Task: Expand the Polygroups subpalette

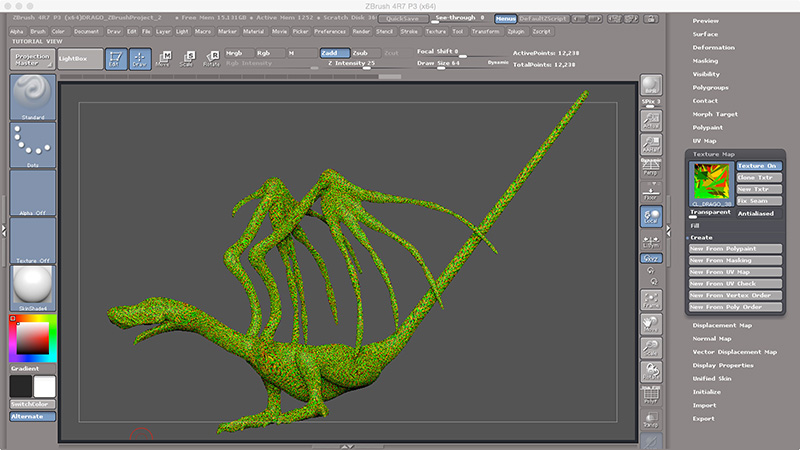Action: (x=710, y=87)
